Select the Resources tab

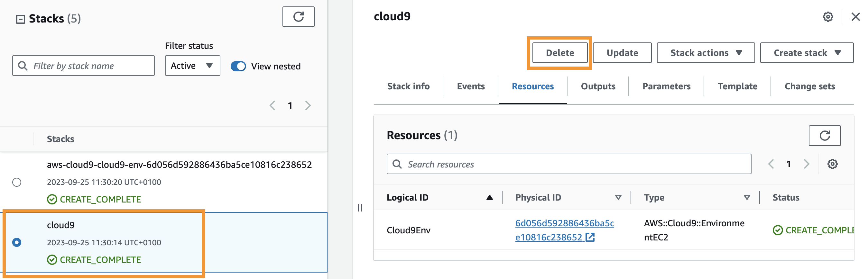[533, 86]
